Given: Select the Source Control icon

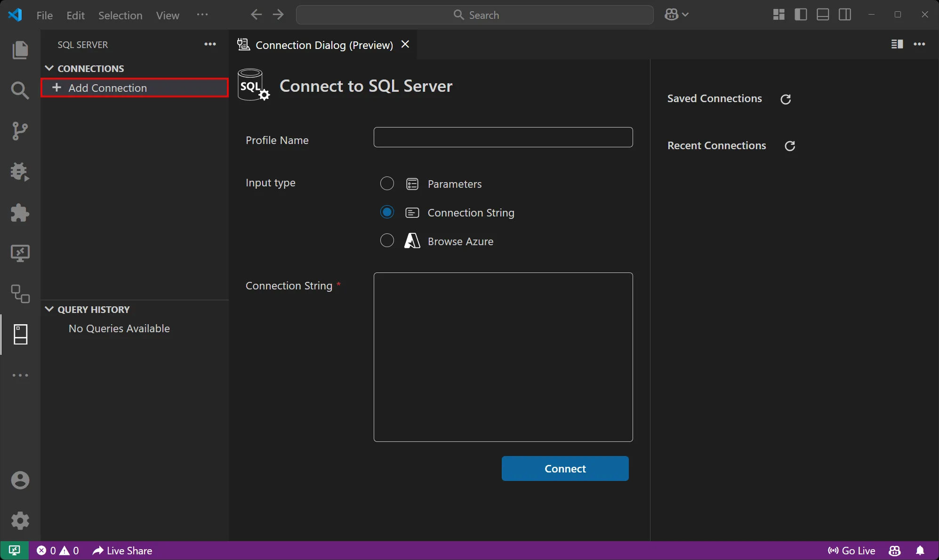Looking at the screenshot, I should pos(20,131).
